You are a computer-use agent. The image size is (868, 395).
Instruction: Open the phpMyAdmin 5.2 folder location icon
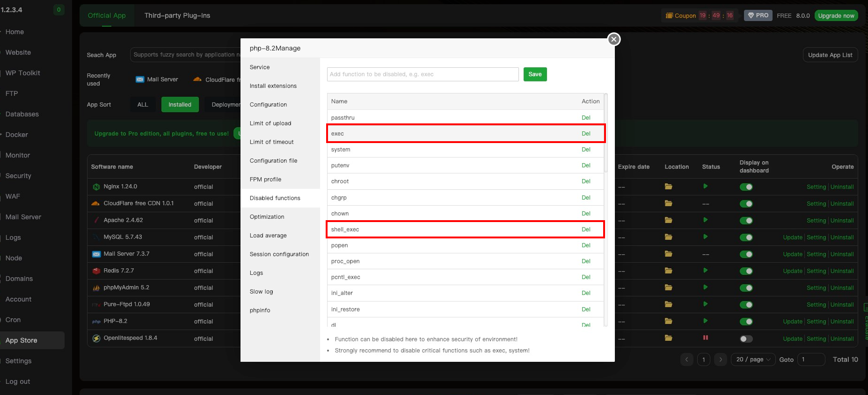(668, 287)
